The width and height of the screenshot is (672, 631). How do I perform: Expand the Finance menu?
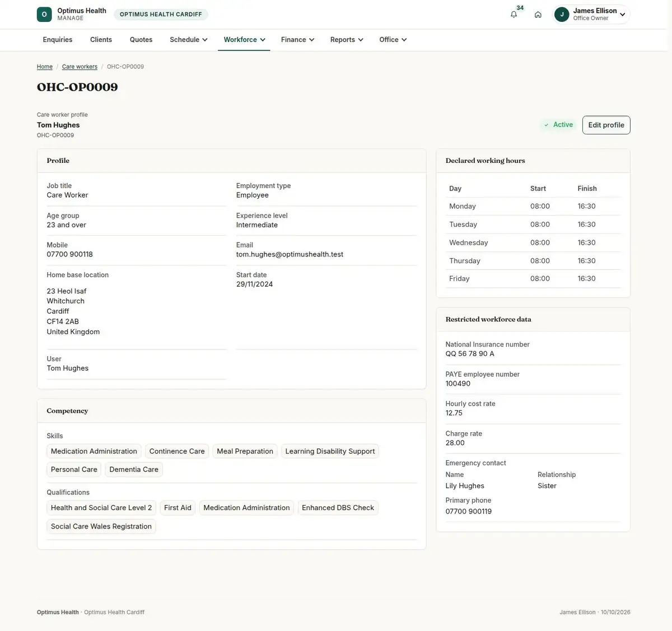point(297,40)
